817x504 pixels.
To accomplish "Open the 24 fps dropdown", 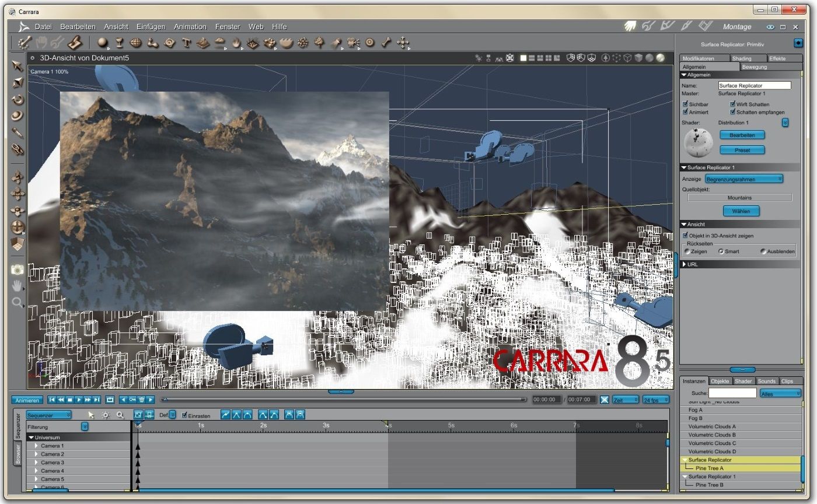I will 656,400.
